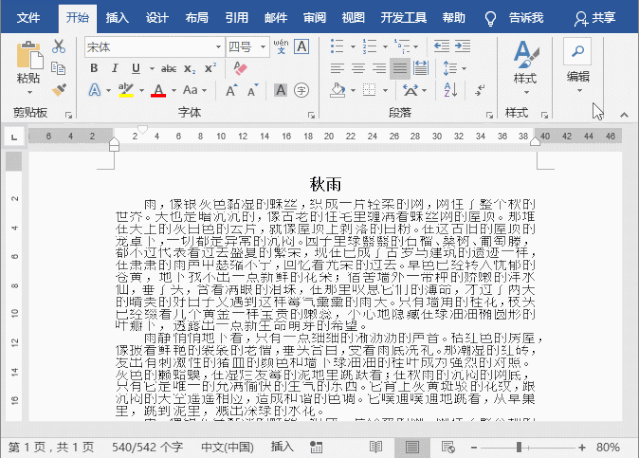Center align the text
Image resolution: width=639 pixels, height=458 pixels.
pyautogui.click(x=358, y=68)
